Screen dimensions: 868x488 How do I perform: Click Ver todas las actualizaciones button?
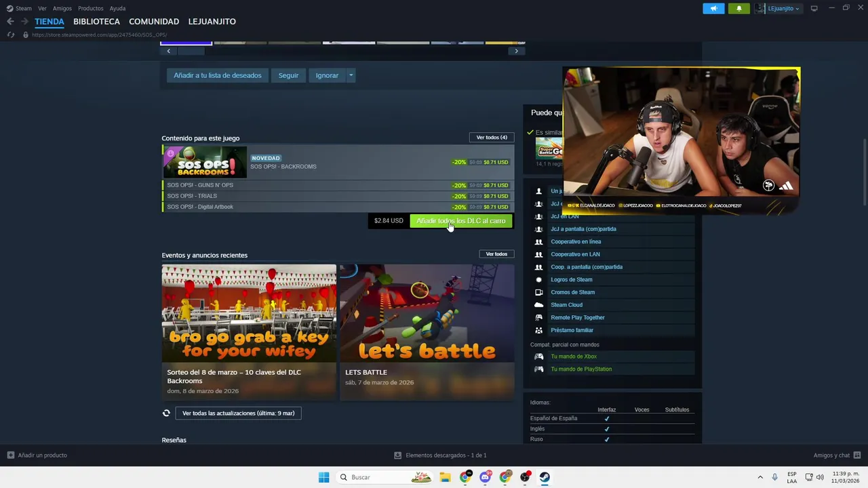pyautogui.click(x=238, y=413)
